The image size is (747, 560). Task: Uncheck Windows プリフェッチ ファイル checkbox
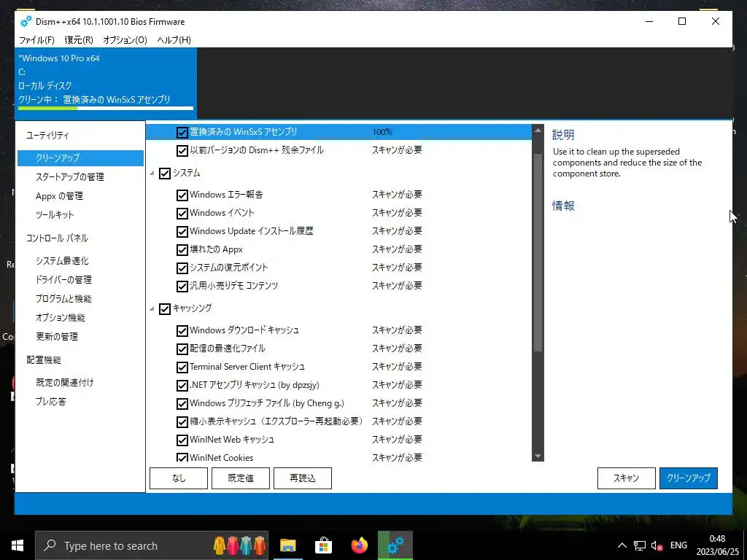pyautogui.click(x=182, y=404)
